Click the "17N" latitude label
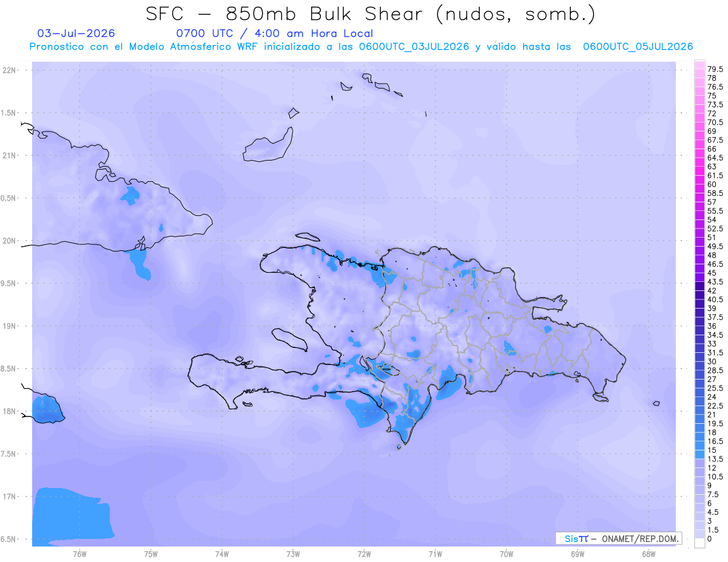Image resolution: width=728 pixels, height=562 pixels. [10, 496]
